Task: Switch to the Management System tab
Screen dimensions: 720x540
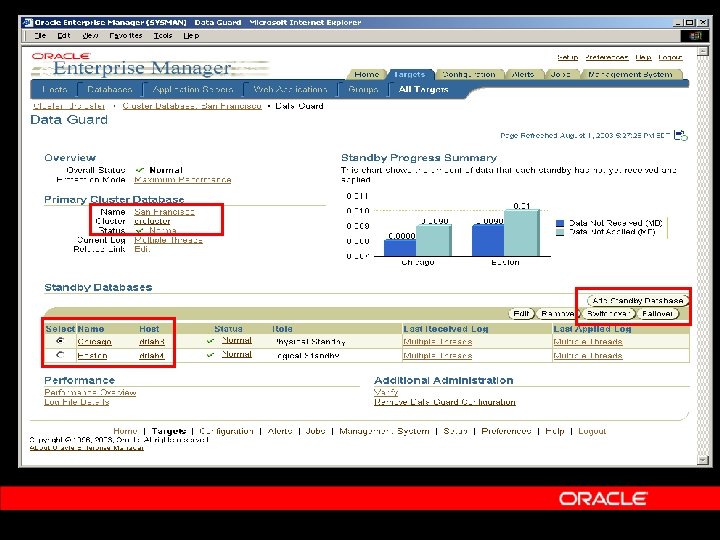Action: (x=630, y=74)
